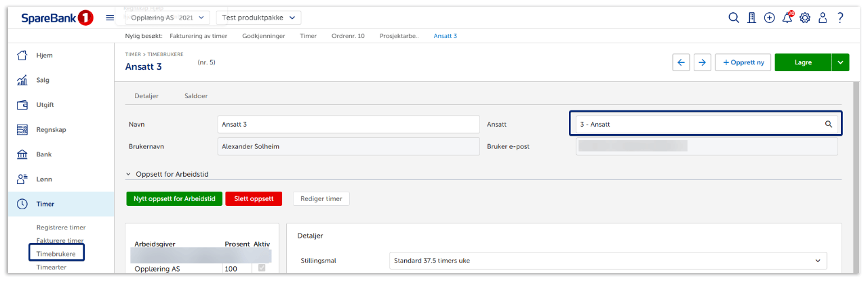Open the Opplæring AS company dropdown
This screenshot has height=281, width=868.
coord(167,18)
